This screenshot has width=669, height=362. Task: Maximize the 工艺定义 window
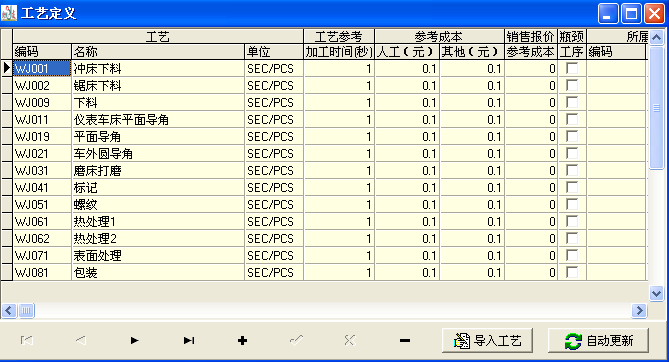(x=631, y=13)
